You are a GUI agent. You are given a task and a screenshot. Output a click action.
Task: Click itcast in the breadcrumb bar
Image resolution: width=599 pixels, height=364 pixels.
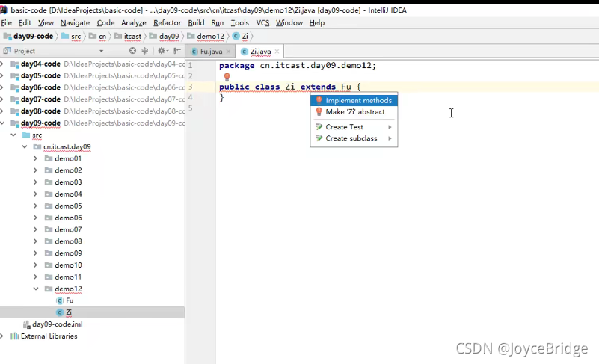[132, 37]
